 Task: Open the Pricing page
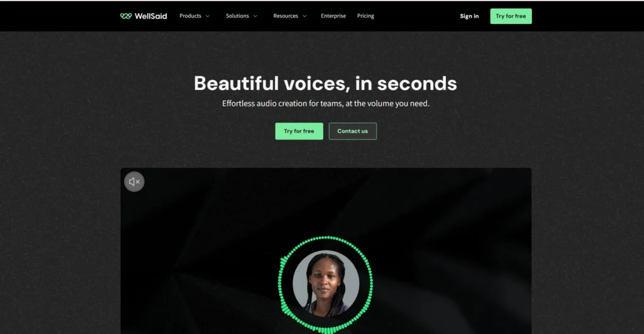tap(365, 16)
